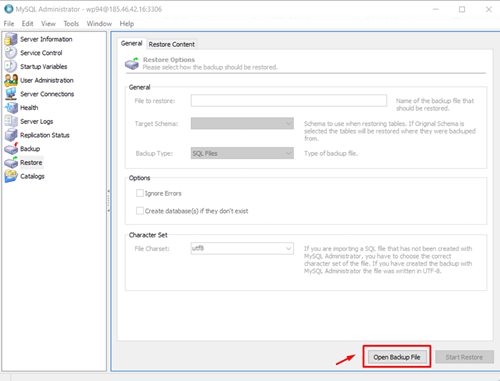Click the File to restore input field
The height and width of the screenshot is (381, 500).
(289, 100)
